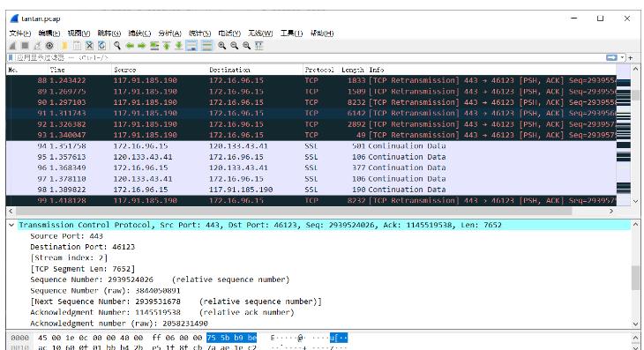Click the add filter button plus icon
Image resolution: width=644 pixels, height=350 pixels.
coord(631,58)
